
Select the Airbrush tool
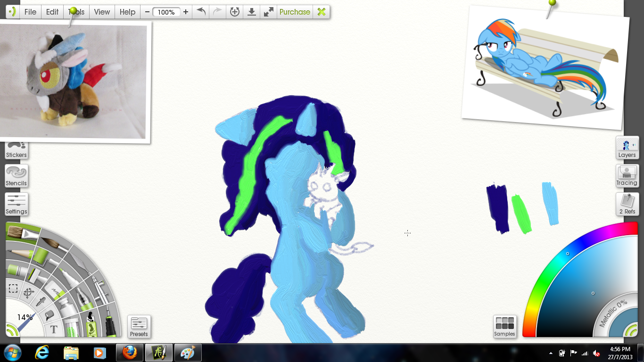point(100,290)
